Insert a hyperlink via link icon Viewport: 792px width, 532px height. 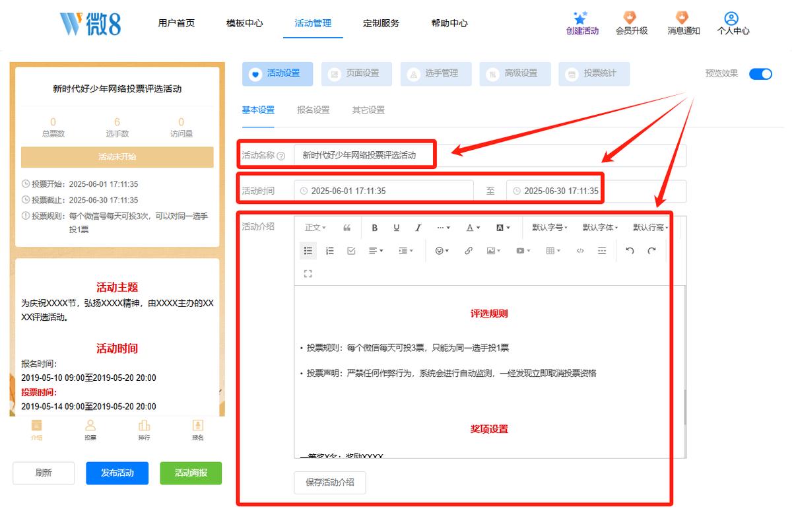469,251
